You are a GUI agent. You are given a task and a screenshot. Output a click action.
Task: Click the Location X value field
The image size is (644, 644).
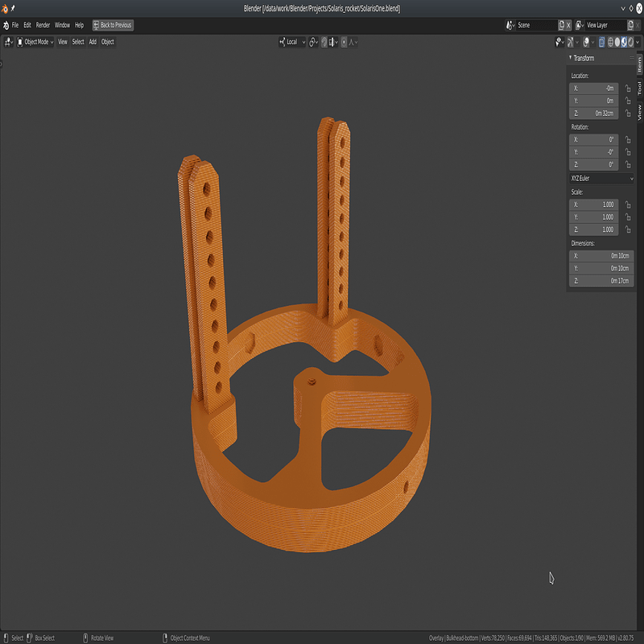pos(594,89)
